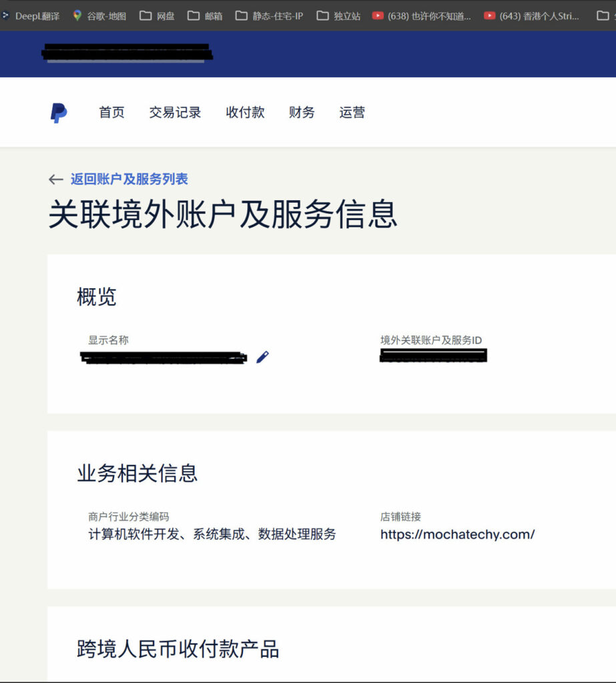The image size is (616, 683).
Task: Open the https://mochatechy.com/ store link
Action: click(x=457, y=534)
